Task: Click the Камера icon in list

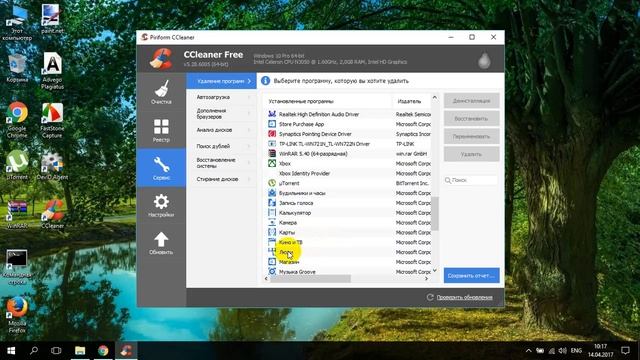Action: pyautogui.click(x=272, y=222)
